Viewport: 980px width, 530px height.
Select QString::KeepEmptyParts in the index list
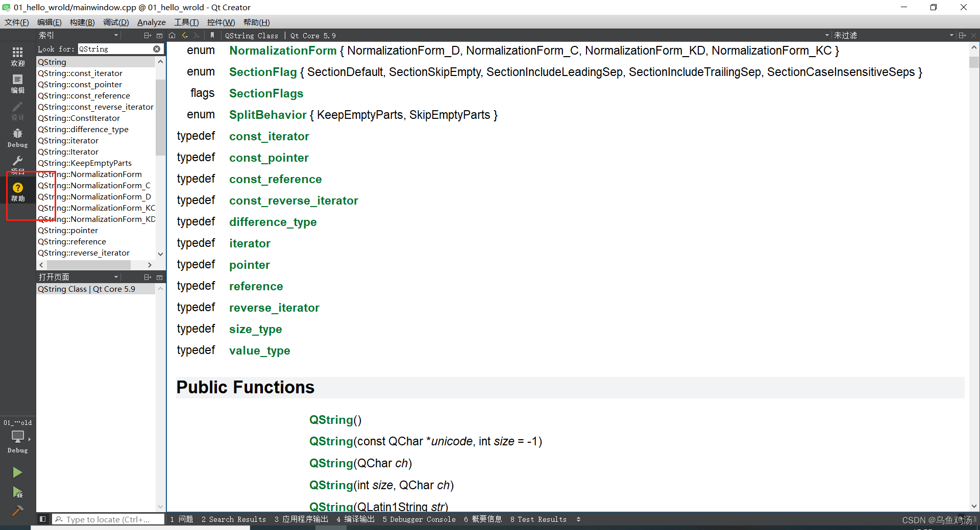click(x=96, y=163)
